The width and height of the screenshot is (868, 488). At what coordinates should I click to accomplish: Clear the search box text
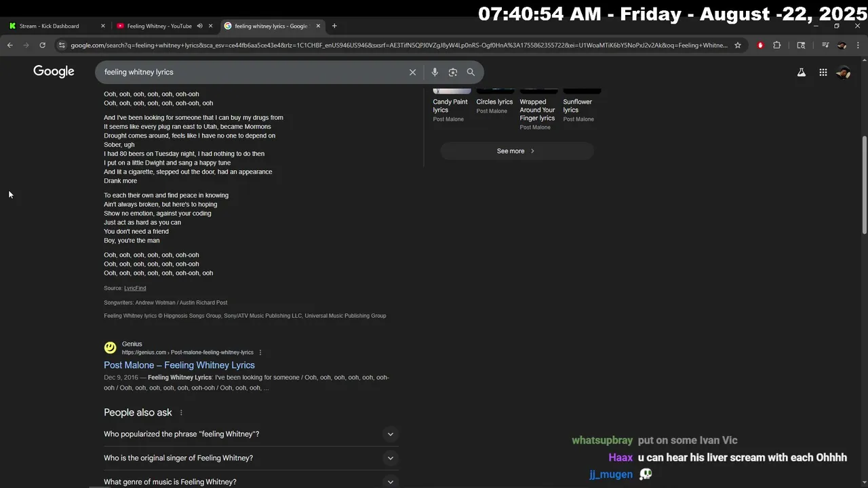point(412,72)
